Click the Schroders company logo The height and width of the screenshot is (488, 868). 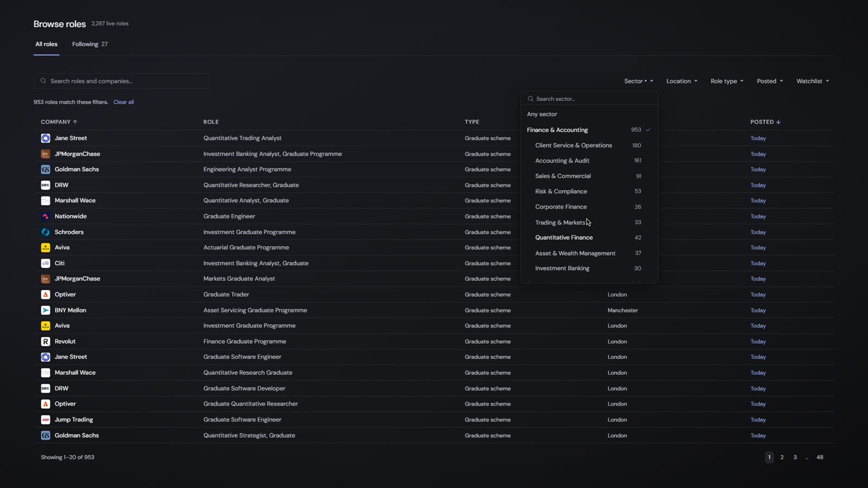(x=46, y=232)
